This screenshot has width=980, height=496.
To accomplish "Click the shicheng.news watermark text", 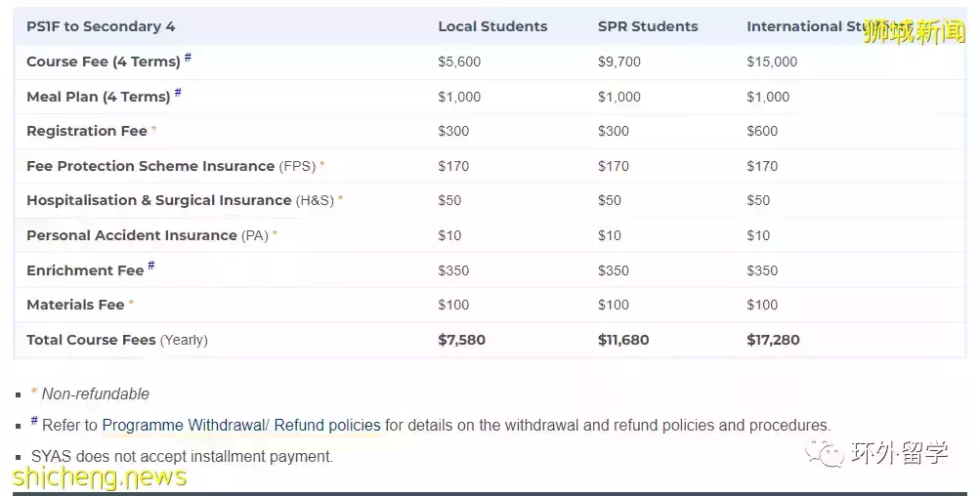I will tap(100, 477).
